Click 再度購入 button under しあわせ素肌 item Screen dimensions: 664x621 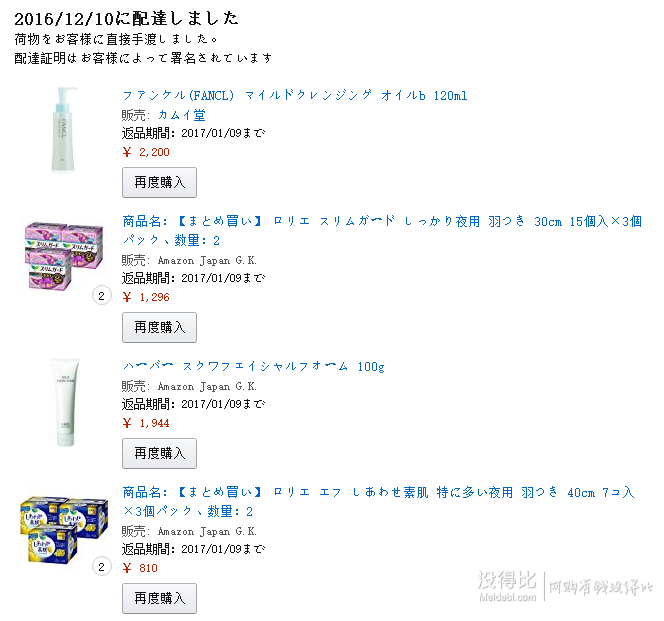159,598
